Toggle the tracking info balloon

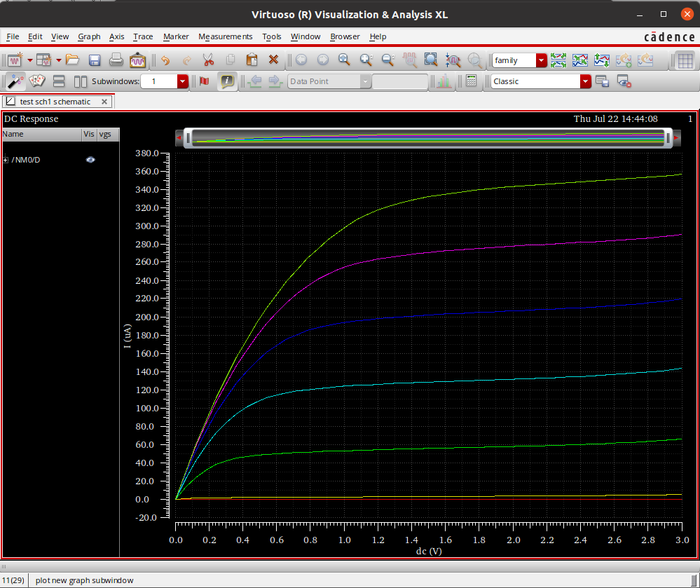pyautogui.click(x=227, y=81)
